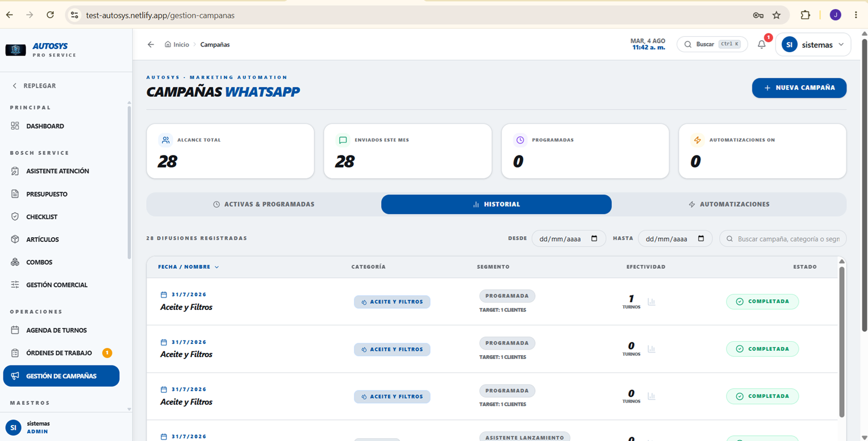
Task: Open the Chrome three-dot menu
Action: click(856, 15)
